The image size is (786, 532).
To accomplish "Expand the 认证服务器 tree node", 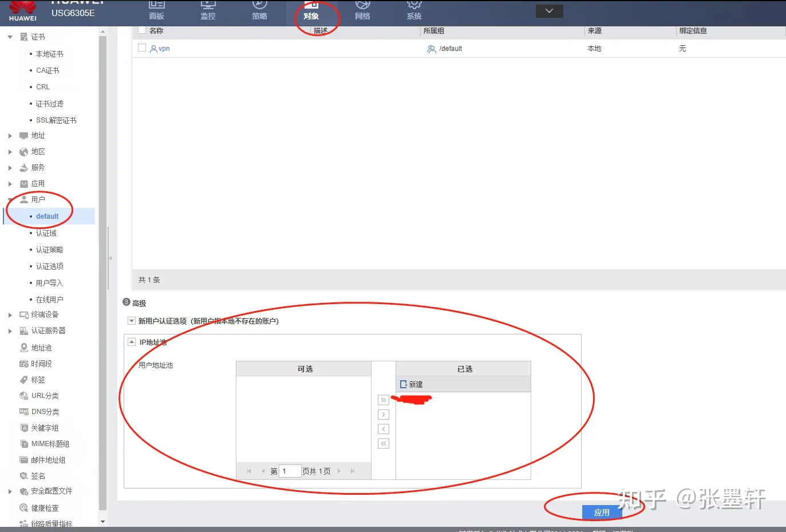I will click(x=10, y=331).
